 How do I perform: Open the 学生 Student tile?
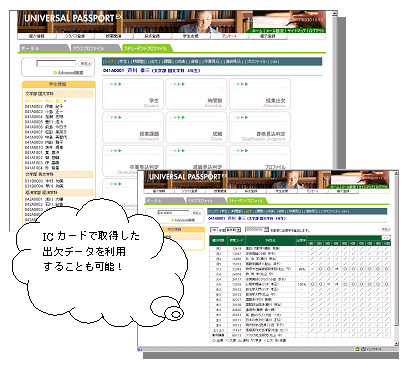click(133, 94)
